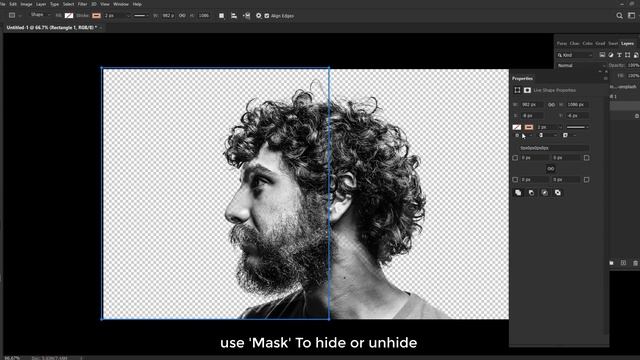Click the shape width field in options bar
The height and width of the screenshot is (360, 640).
coord(168,16)
